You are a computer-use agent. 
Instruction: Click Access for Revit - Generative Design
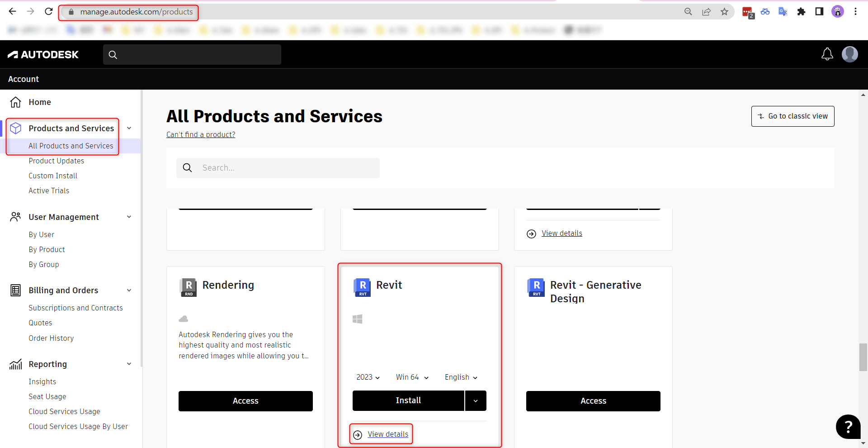(593, 401)
